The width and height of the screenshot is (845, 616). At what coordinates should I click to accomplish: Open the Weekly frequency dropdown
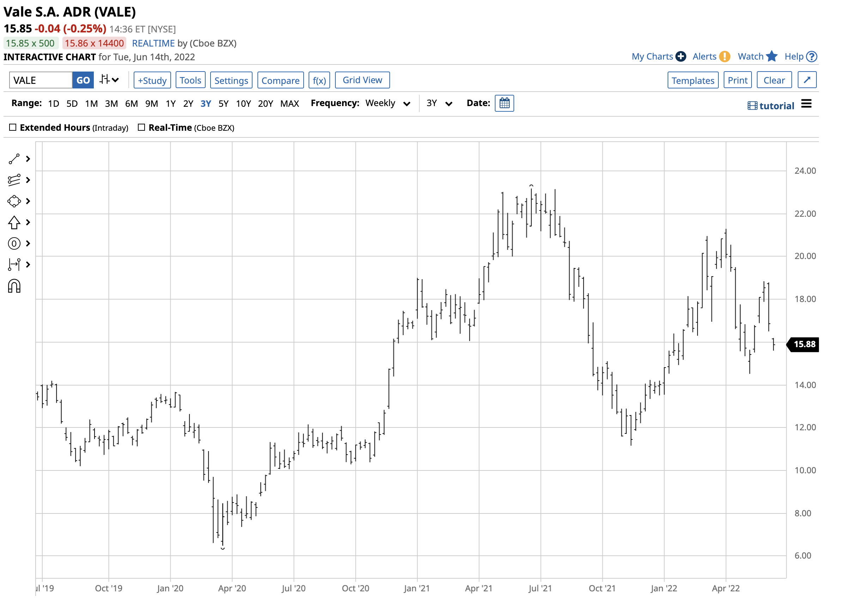point(388,103)
